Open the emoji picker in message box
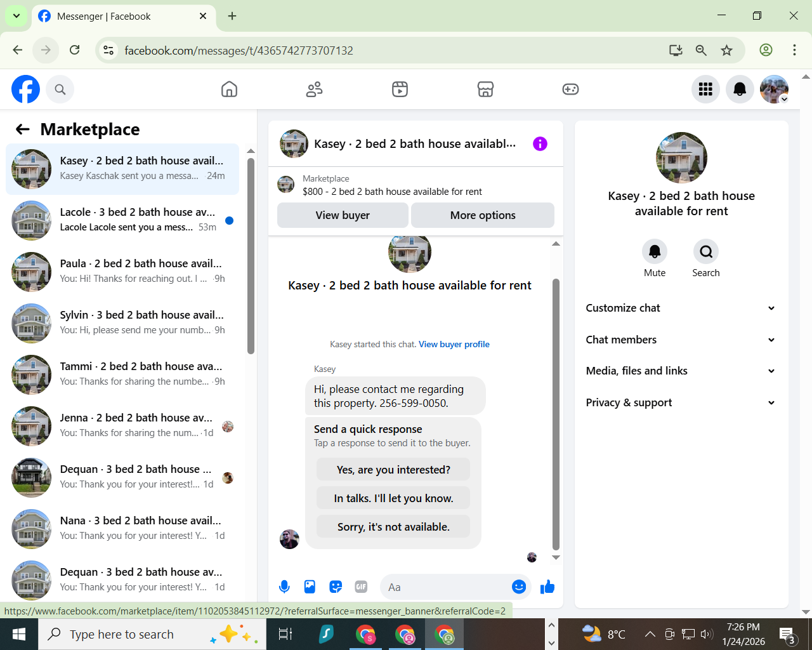This screenshot has width=812, height=650. coord(519,587)
